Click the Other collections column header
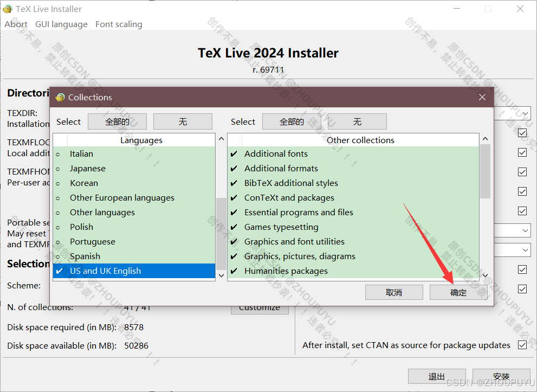 click(x=360, y=140)
